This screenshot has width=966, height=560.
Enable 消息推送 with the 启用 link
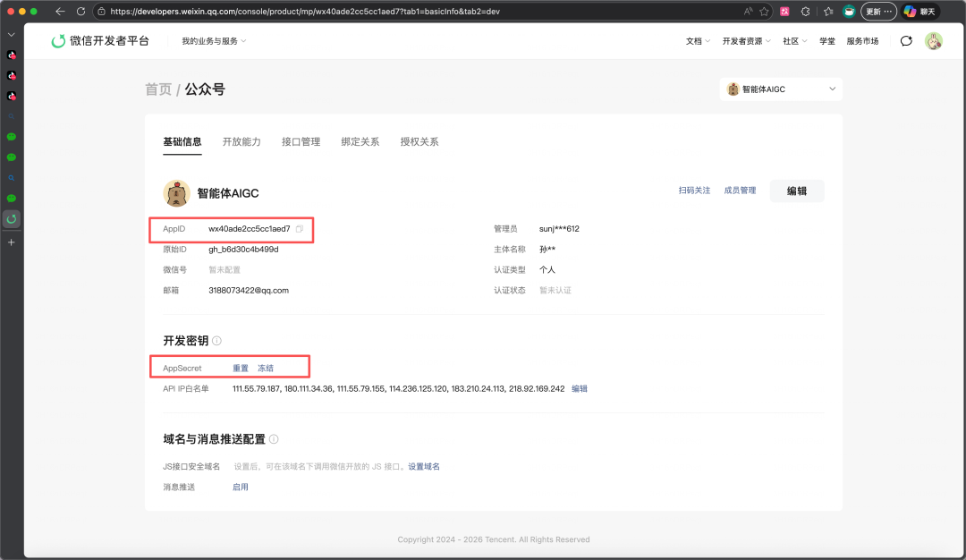(241, 487)
